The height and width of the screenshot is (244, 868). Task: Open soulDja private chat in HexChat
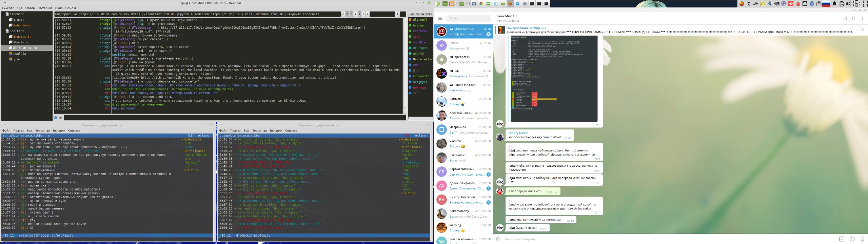pos(19,54)
